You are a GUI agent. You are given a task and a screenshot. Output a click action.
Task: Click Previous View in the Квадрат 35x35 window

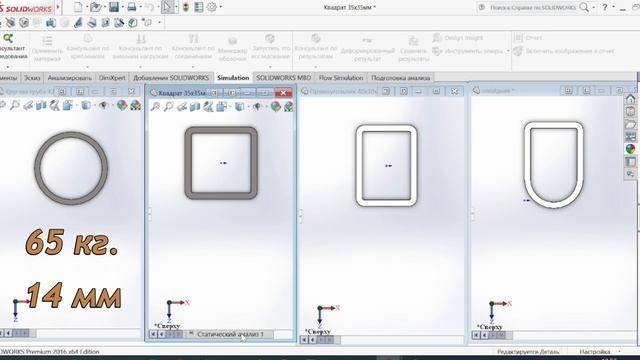click(x=182, y=107)
